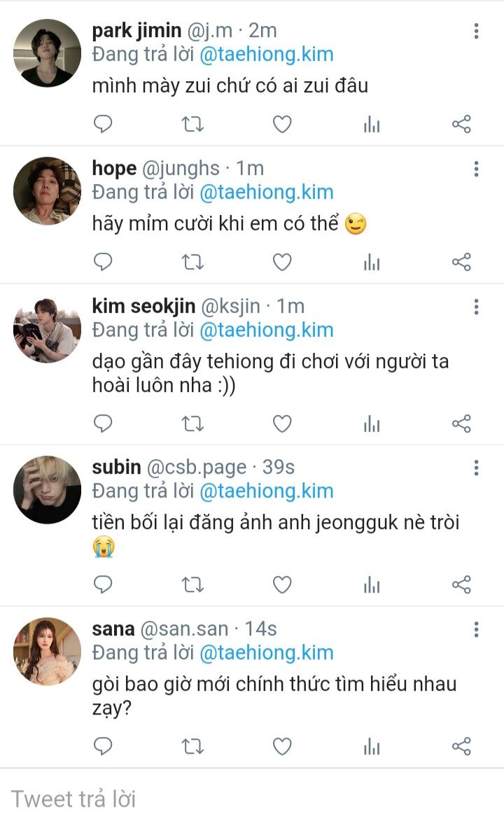Viewport: 504px width, 828px height.
Task: Open three-dot menu on hope's tweet
Action: click(476, 169)
